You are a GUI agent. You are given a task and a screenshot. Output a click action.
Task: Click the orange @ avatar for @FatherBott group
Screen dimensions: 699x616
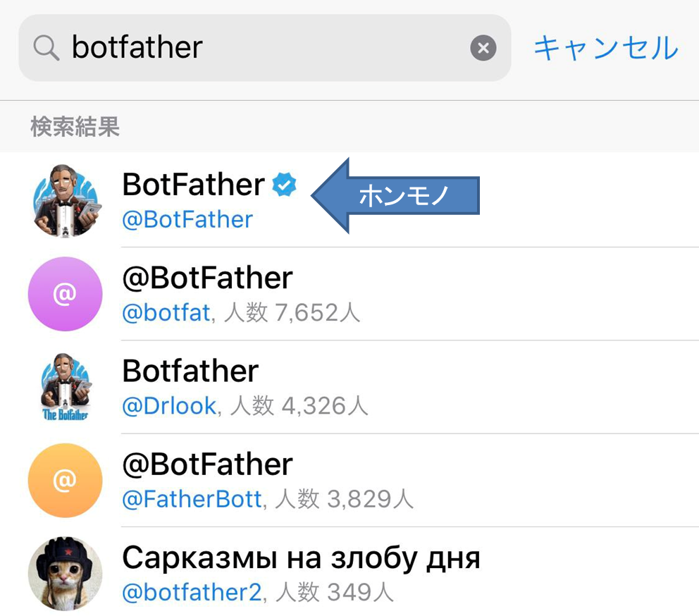click(x=65, y=480)
